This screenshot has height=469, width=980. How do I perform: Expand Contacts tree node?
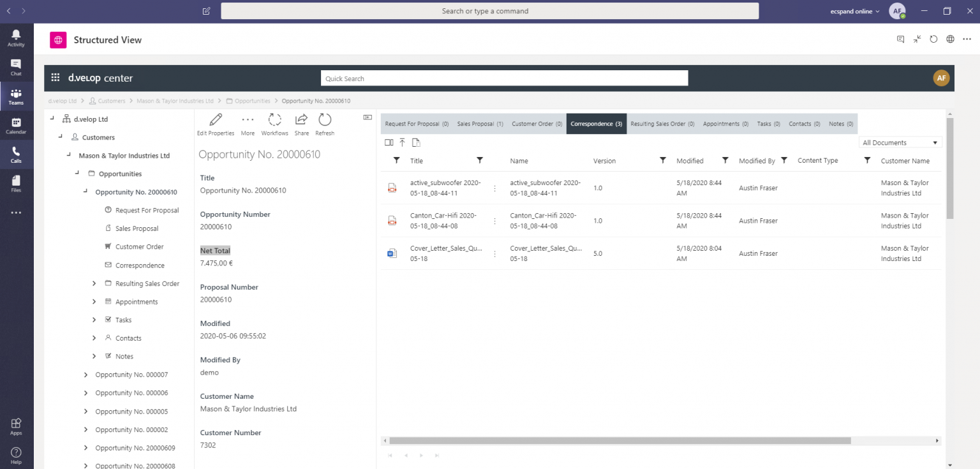click(x=94, y=338)
